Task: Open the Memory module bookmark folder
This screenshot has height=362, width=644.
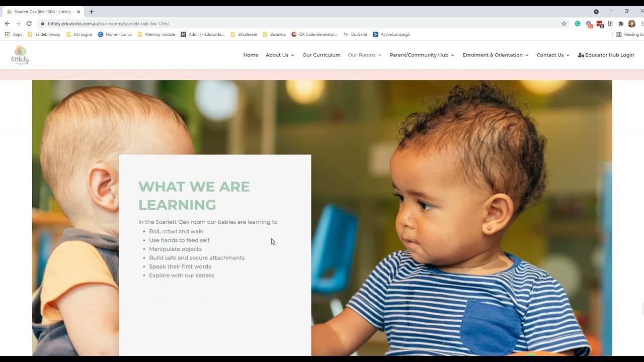Action: [x=156, y=34]
